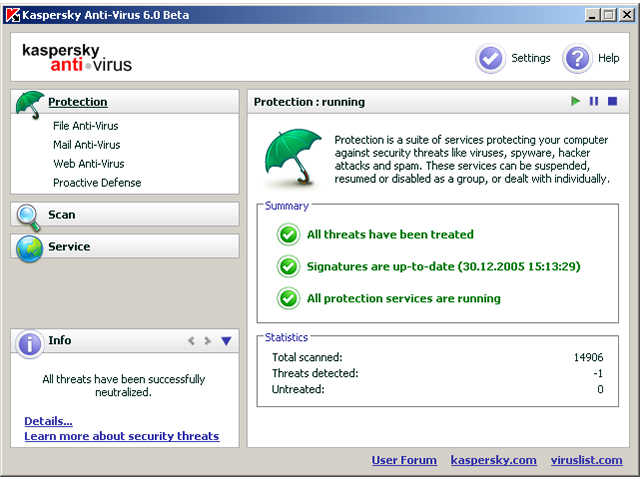This screenshot has height=480, width=640.
Task: Show next Info message with right arrow
Action: click(x=208, y=341)
